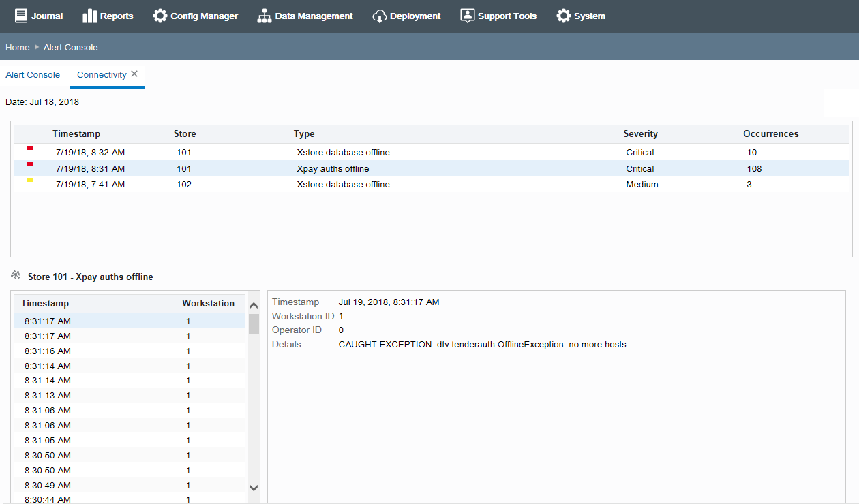Click scrollbar down arrow in detail list

[254, 488]
